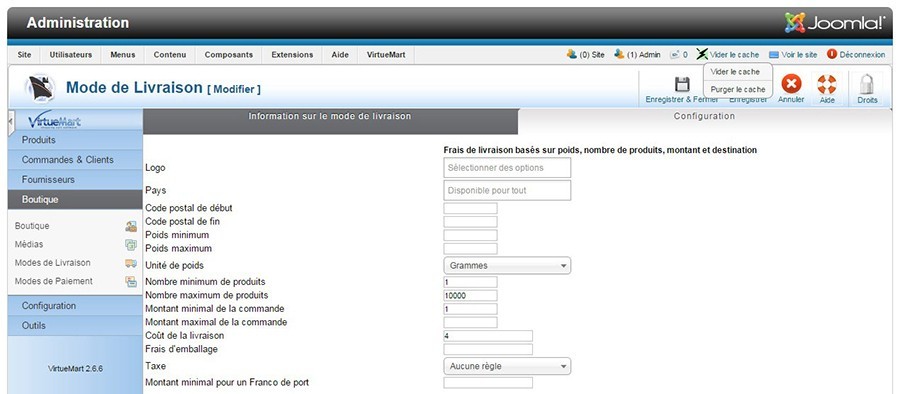Click the Déconnexion red icon
This screenshot has width=900, height=394.
click(832, 54)
